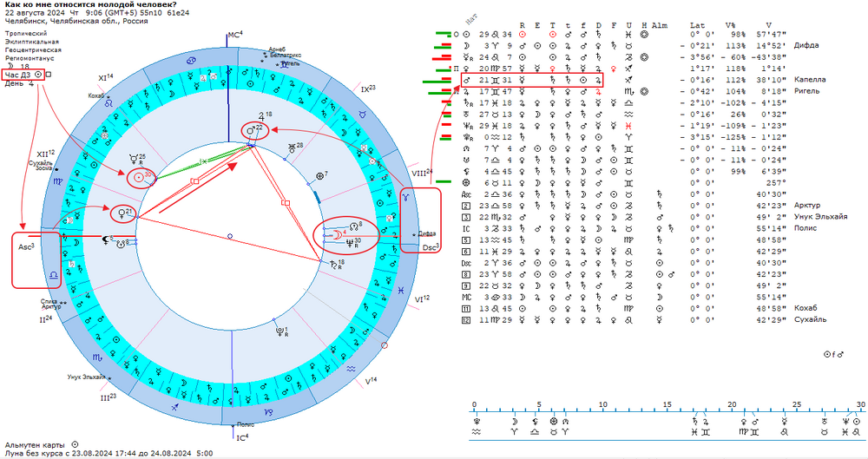Click 'Альмутен карты' label at bottom

tap(35, 445)
